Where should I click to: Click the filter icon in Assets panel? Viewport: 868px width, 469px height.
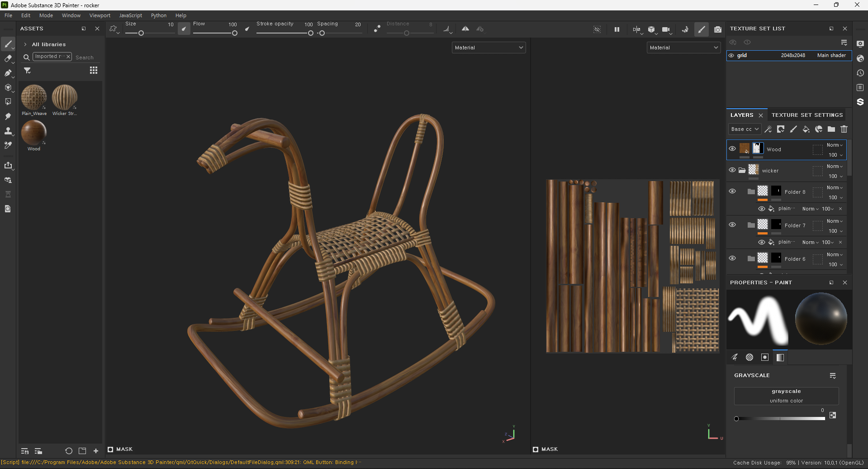[x=28, y=71]
